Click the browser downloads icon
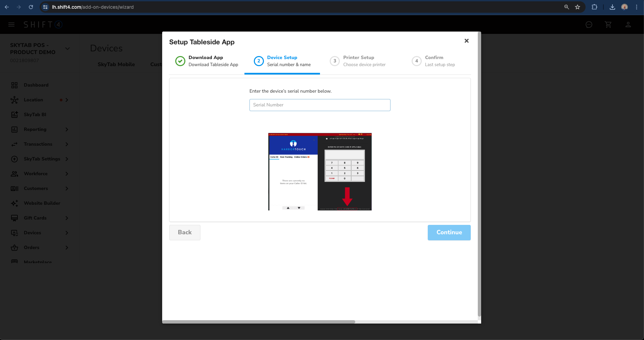This screenshot has width=644, height=340. click(x=612, y=7)
